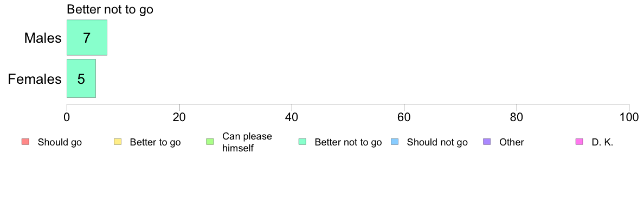This screenshot has width=644, height=199.
Task: Select the teal Better not to go swatch
Action: pyautogui.click(x=302, y=142)
